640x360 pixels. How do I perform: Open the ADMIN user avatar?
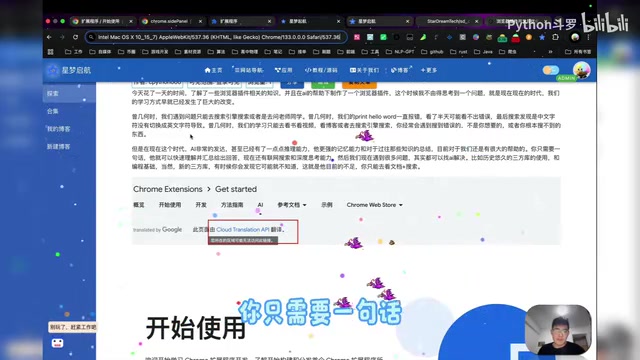click(581, 70)
